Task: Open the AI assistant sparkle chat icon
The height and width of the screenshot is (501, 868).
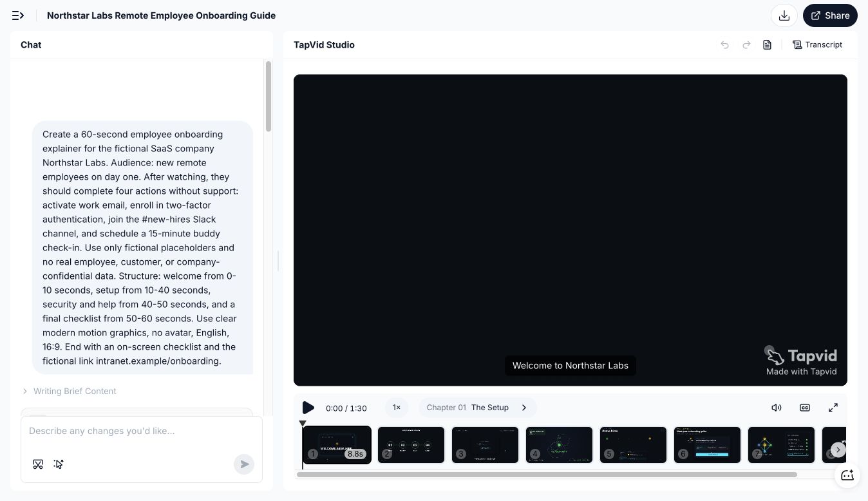Action: (847, 475)
